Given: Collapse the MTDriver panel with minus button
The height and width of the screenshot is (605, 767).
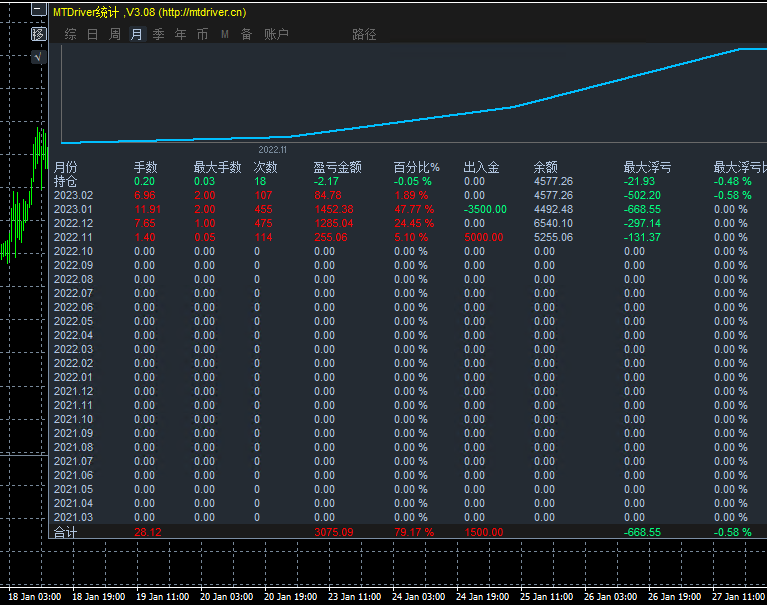Looking at the screenshot, I should coord(39,9).
